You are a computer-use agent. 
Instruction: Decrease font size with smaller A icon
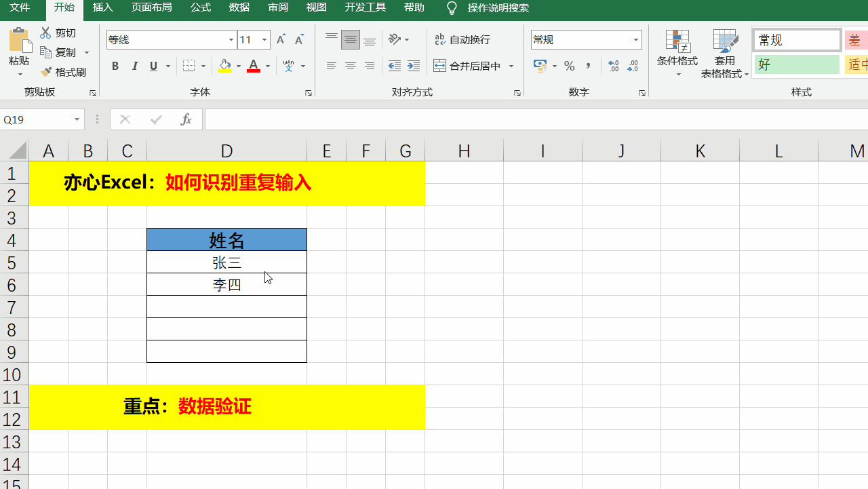pos(298,40)
